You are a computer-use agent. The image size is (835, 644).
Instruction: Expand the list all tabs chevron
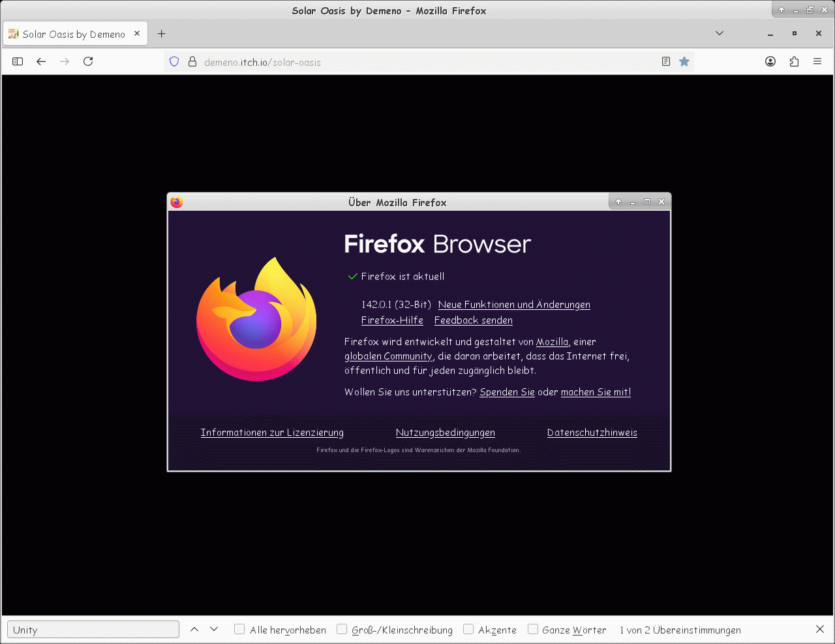[x=720, y=33]
